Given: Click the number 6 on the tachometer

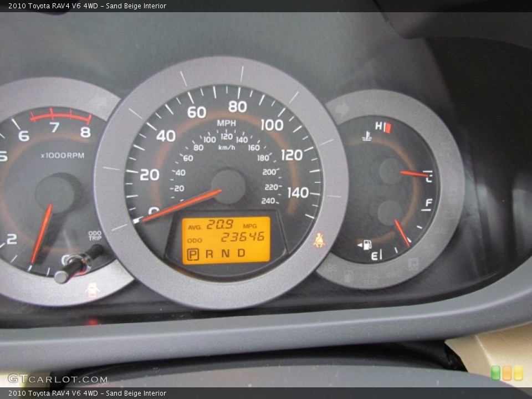Looking at the screenshot, I should pos(23,136).
